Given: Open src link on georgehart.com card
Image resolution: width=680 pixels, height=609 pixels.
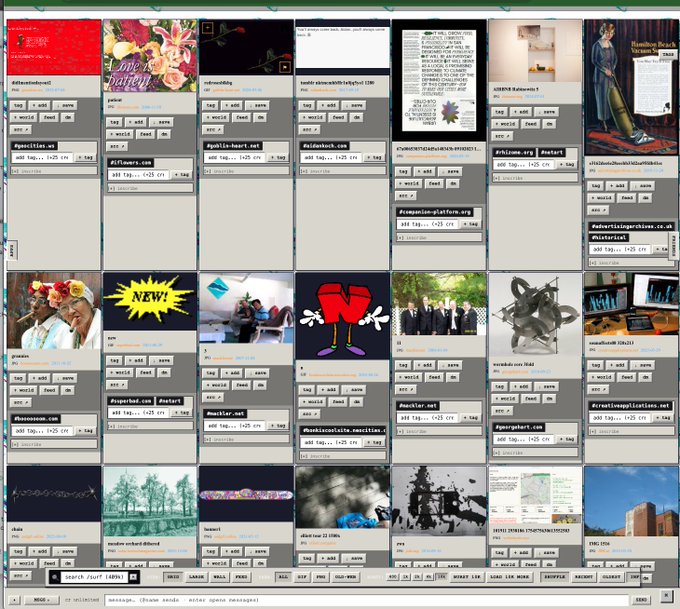Looking at the screenshot, I should click(501, 410).
